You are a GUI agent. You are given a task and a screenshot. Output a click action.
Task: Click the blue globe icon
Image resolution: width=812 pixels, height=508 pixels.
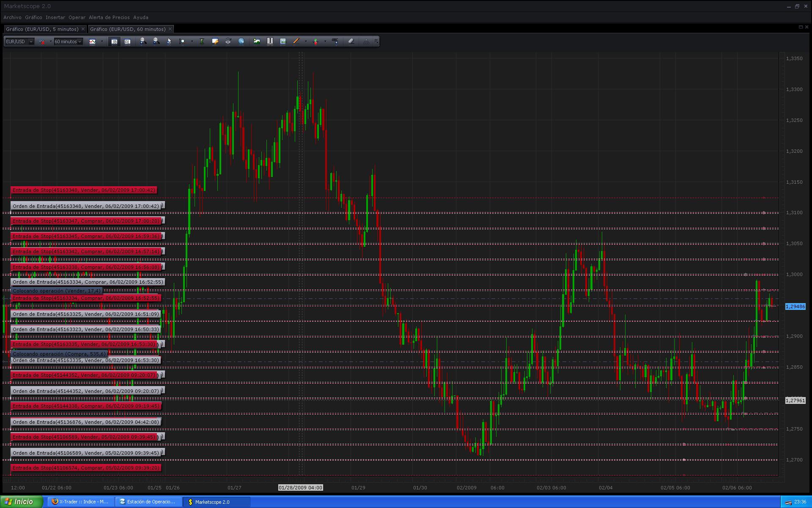click(241, 41)
